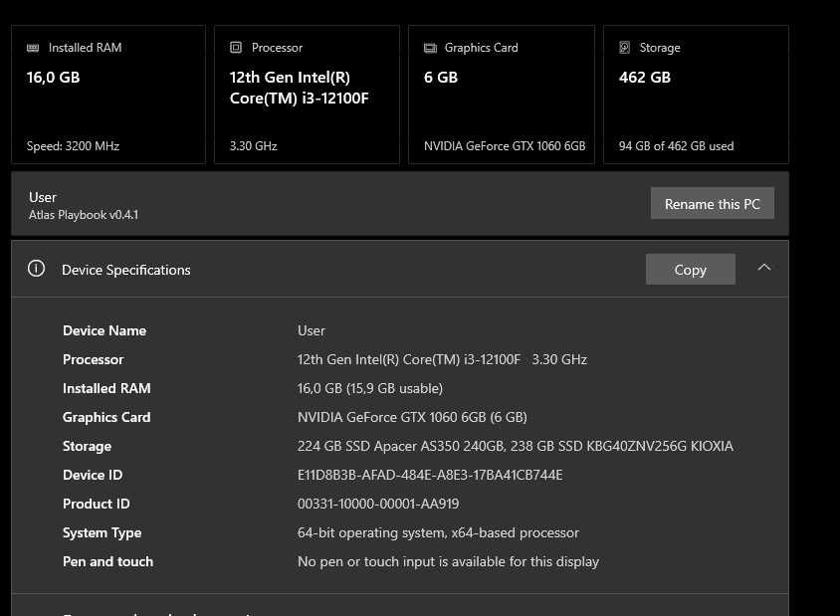Click the System Type value text
The height and width of the screenshot is (616, 840).
point(438,532)
